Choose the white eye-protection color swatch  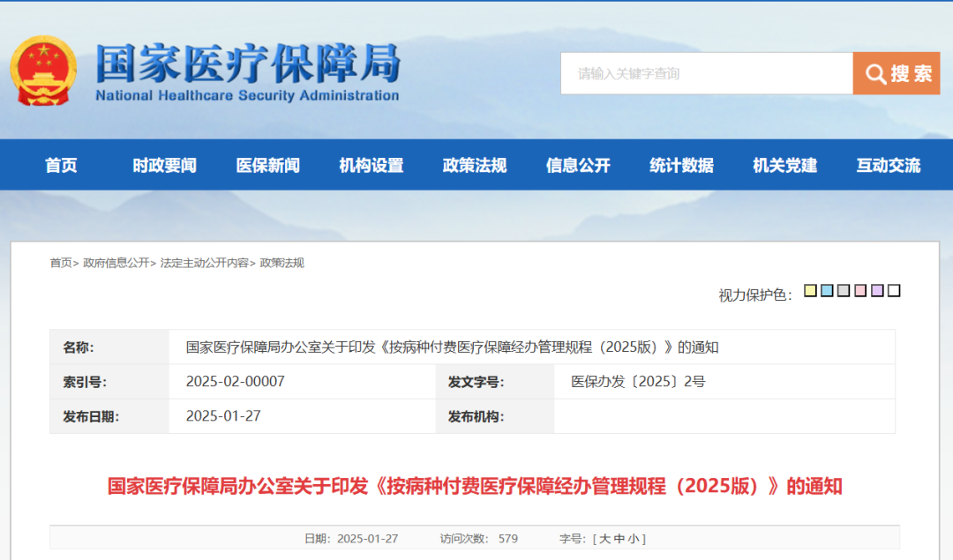point(893,290)
